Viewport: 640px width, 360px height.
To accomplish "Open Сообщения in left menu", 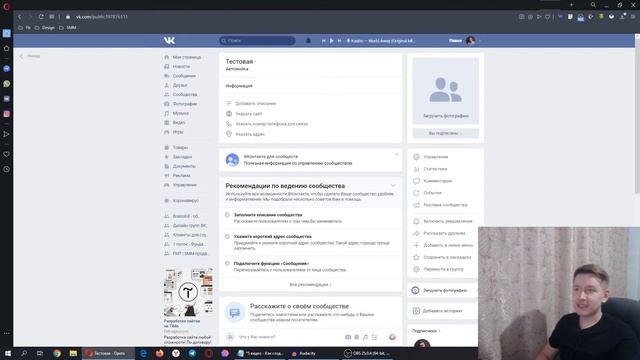I will 184,76.
